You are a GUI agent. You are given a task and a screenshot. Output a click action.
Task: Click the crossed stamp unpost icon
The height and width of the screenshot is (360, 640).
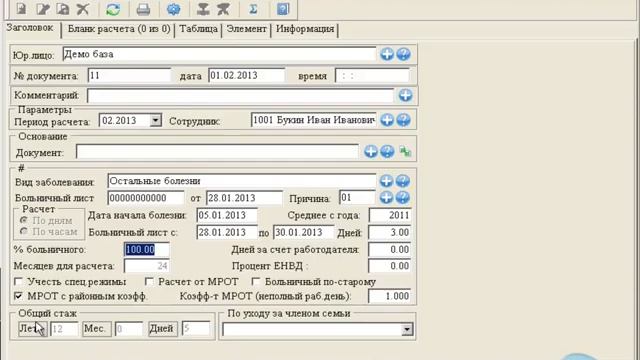coord(223,9)
